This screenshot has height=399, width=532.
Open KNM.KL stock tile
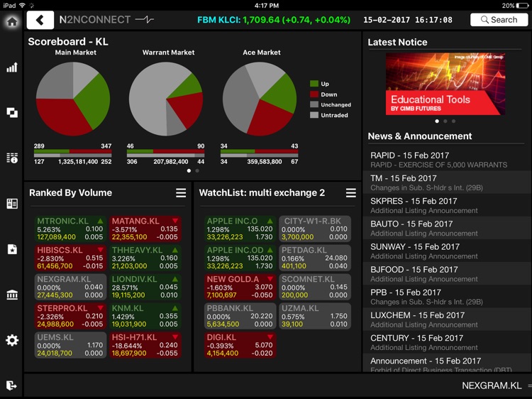pos(145,316)
